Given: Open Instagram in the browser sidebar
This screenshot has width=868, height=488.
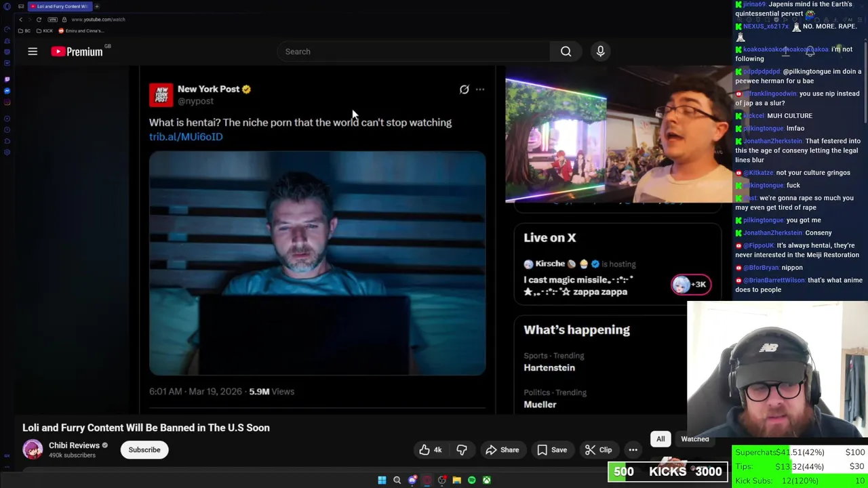Looking at the screenshot, I should [7, 102].
